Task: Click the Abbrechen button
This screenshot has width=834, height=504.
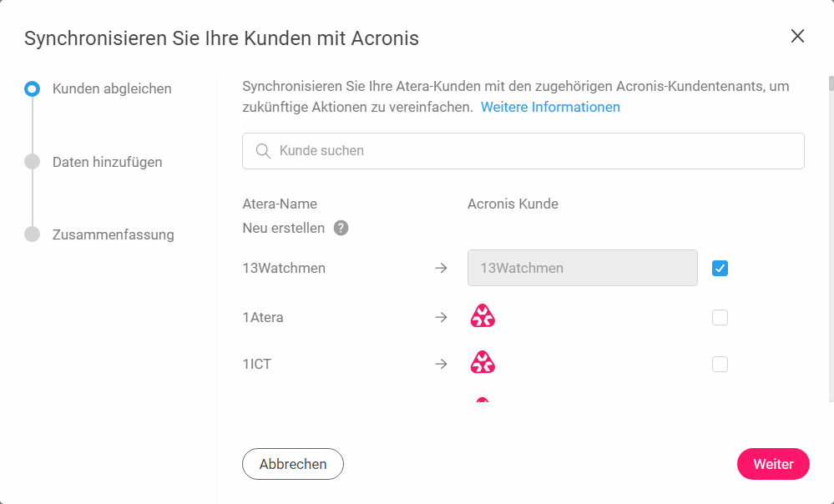Action: [x=293, y=464]
